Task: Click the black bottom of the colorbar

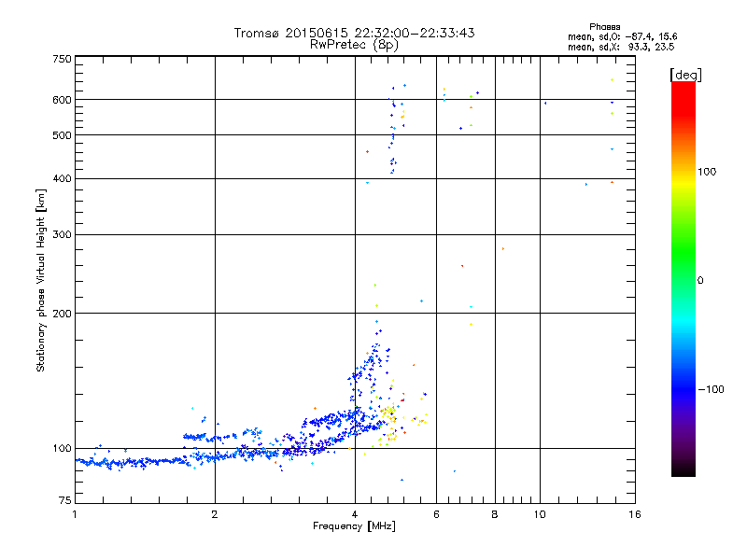Action: [684, 469]
